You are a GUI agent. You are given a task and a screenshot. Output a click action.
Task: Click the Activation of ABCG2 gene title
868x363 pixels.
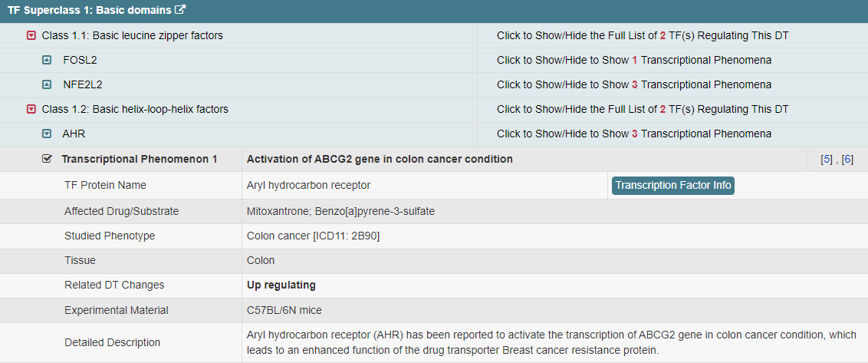click(x=380, y=159)
